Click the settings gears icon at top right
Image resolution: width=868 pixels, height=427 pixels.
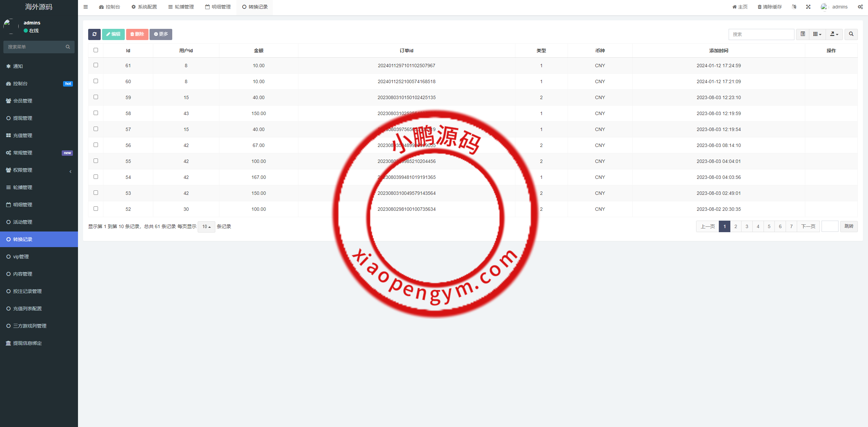pyautogui.click(x=860, y=7)
